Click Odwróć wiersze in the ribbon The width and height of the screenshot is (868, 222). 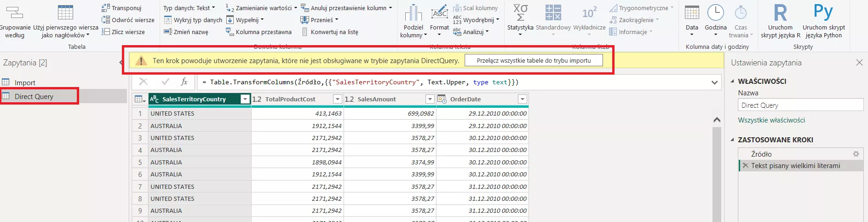tap(128, 20)
